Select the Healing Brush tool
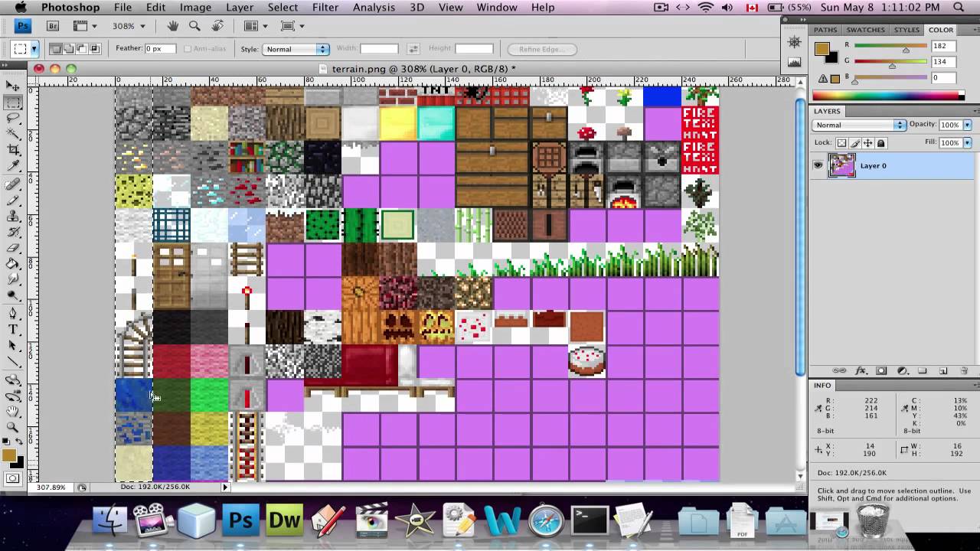980x551 pixels. click(13, 184)
